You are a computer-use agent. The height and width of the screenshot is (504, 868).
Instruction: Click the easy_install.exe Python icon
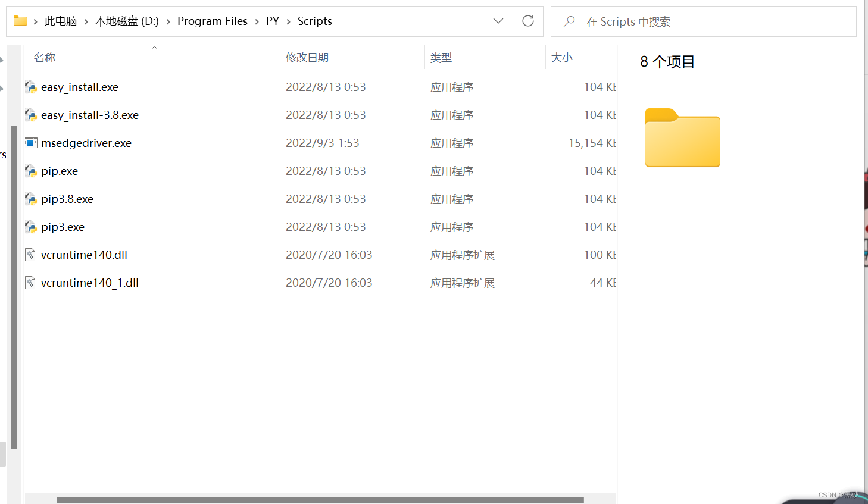pos(30,87)
